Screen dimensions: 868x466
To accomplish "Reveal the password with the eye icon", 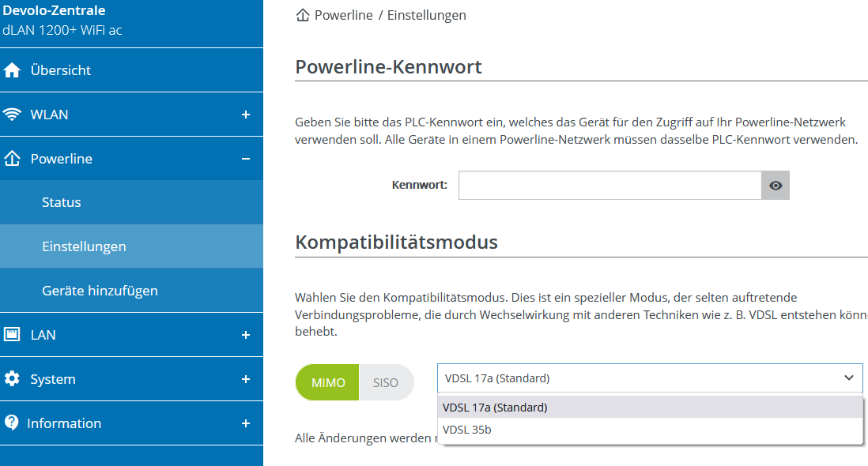I will (775, 185).
